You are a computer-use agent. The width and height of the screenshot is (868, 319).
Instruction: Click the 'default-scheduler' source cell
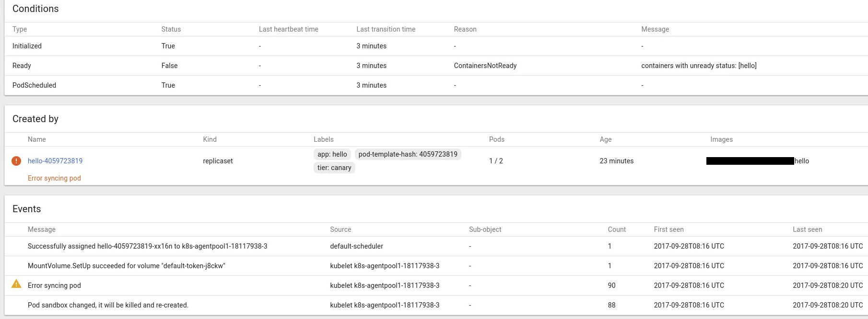[x=356, y=246]
